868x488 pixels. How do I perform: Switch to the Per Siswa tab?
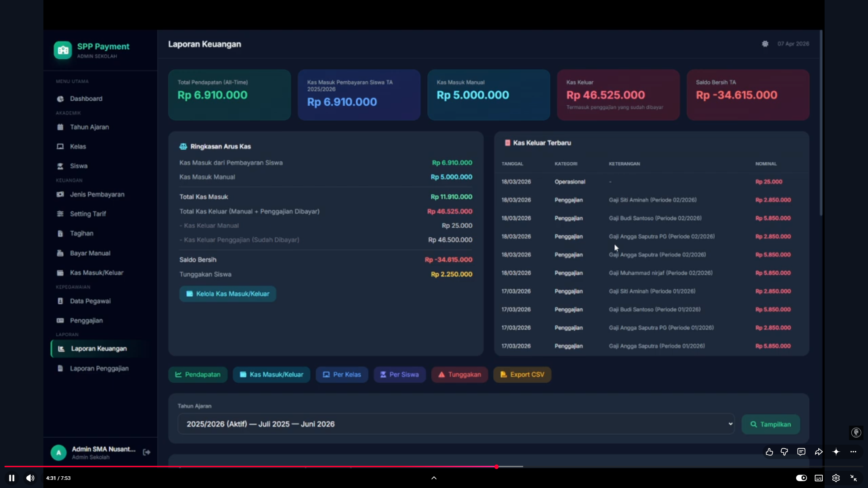coord(400,375)
